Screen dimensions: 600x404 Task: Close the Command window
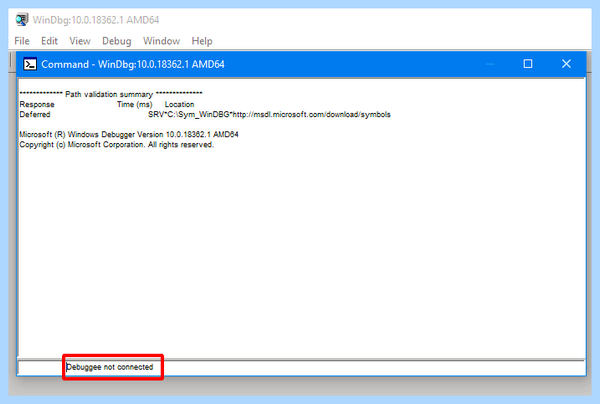click(566, 64)
